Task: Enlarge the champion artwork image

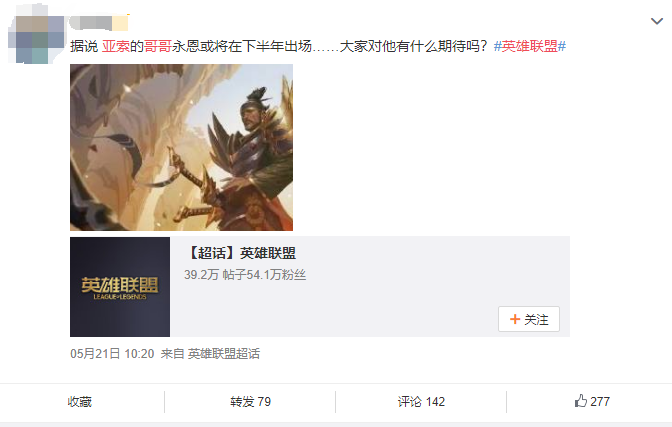Action: (181, 147)
